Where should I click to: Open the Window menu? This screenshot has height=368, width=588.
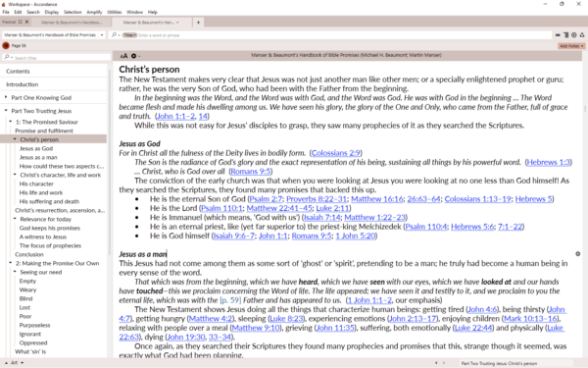pos(134,12)
